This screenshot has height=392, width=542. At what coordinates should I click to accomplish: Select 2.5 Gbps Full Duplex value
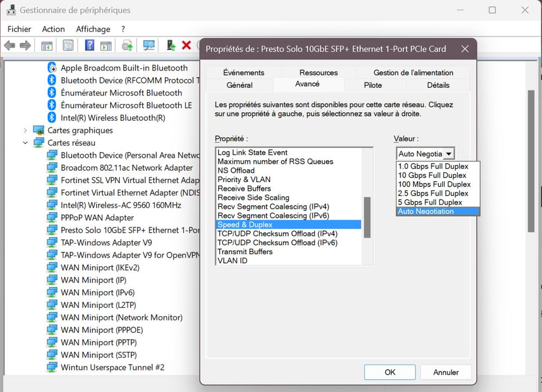tap(433, 193)
